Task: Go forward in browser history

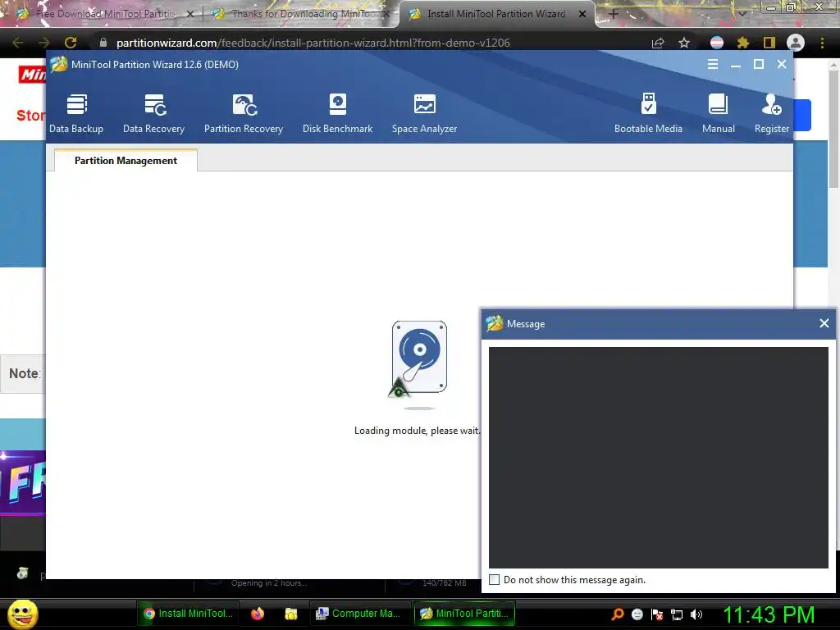Action: [x=44, y=43]
